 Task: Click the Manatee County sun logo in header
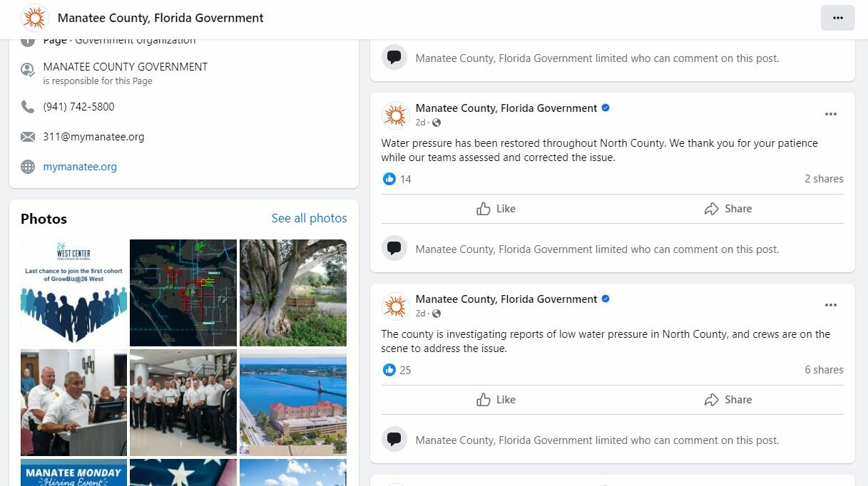click(34, 18)
